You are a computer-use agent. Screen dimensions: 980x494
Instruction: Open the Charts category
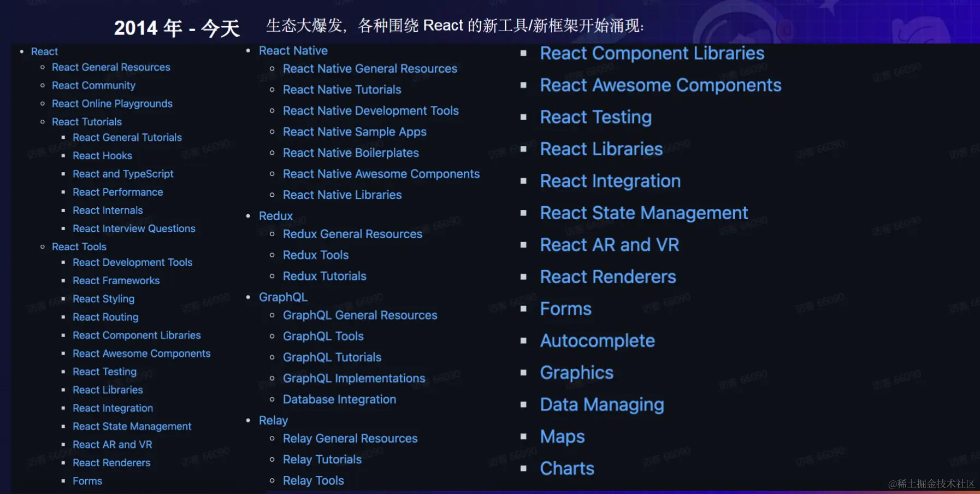pos(567,468)
